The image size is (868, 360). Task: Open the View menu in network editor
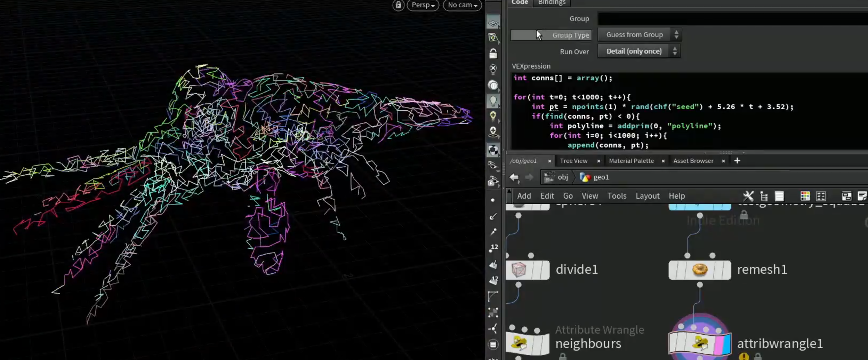590,196
